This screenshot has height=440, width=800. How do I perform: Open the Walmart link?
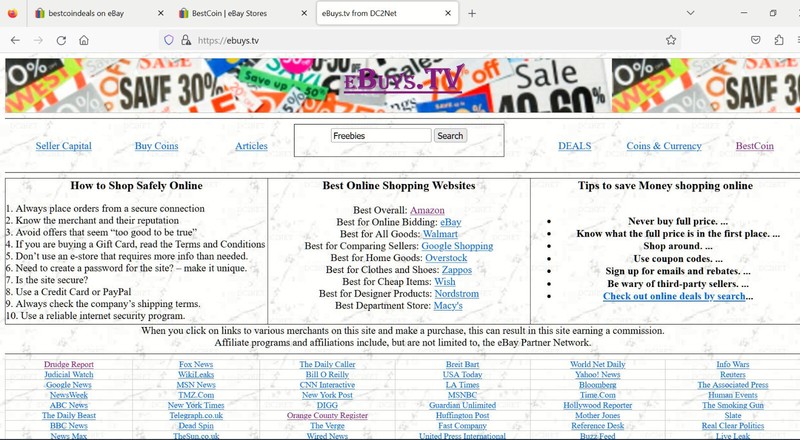point(440,234)
